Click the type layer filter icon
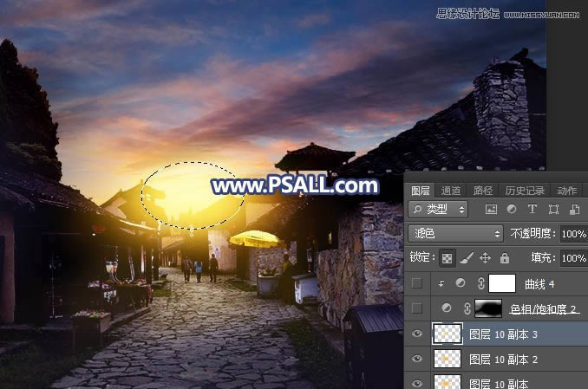The image size is (588, 389). tap(532, 210)
